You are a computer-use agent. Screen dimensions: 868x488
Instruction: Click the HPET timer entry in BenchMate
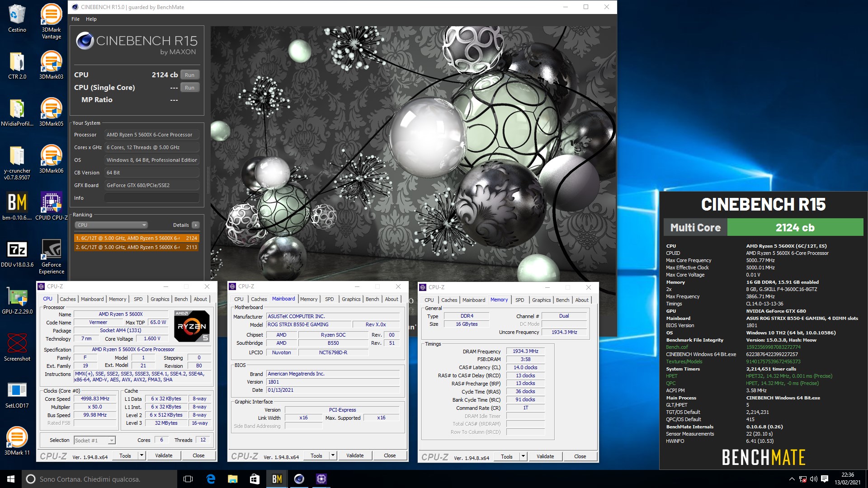pyautogui.click(x=671, y=376)
